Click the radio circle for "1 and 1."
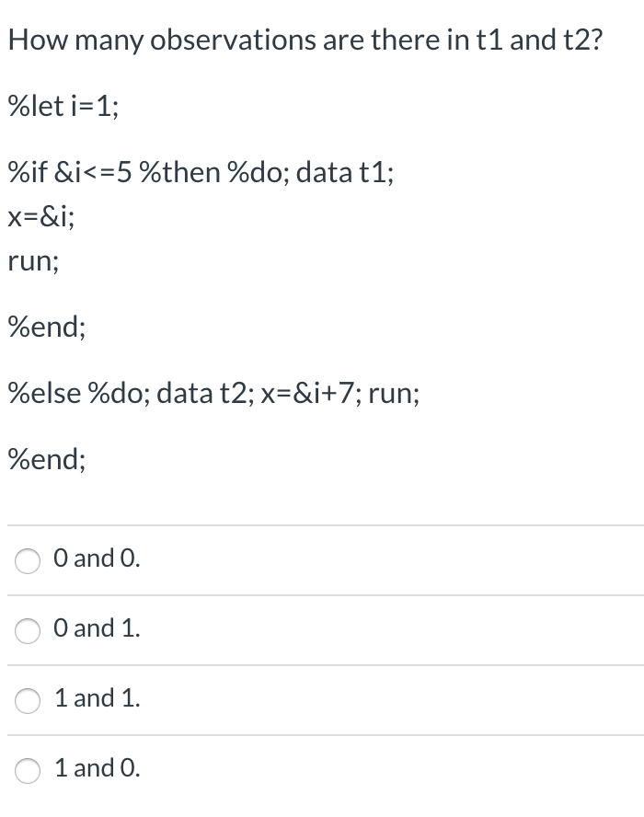Image resolution: width=644 pixels, height=817 pixels. 27,700
